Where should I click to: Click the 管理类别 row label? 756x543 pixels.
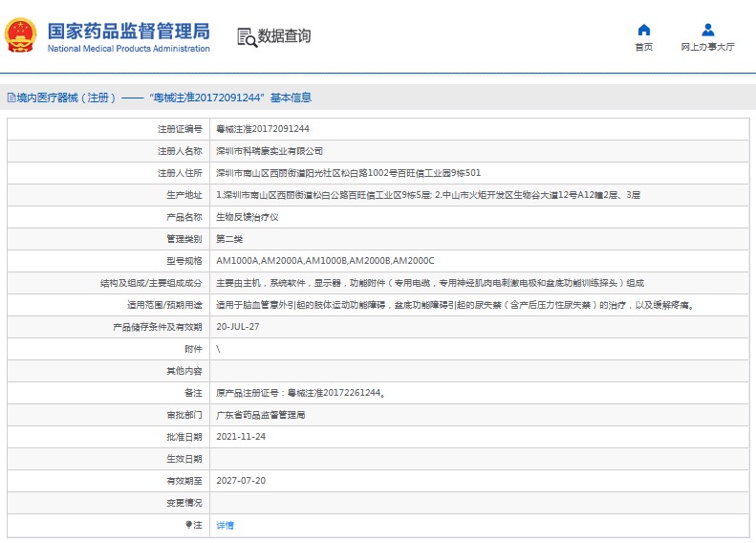[184, 239]
